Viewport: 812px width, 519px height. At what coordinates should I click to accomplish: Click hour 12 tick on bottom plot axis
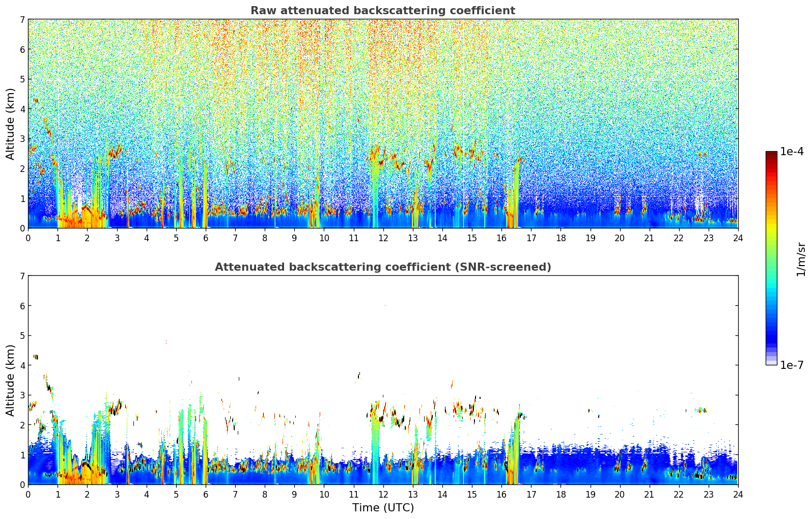pos(383,494)
